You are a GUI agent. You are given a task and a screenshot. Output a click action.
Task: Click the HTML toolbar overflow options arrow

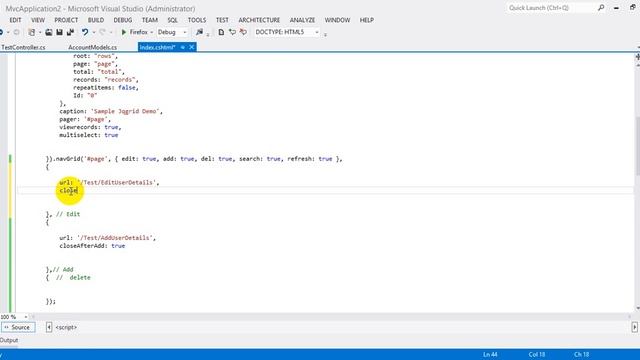[325, 34]
